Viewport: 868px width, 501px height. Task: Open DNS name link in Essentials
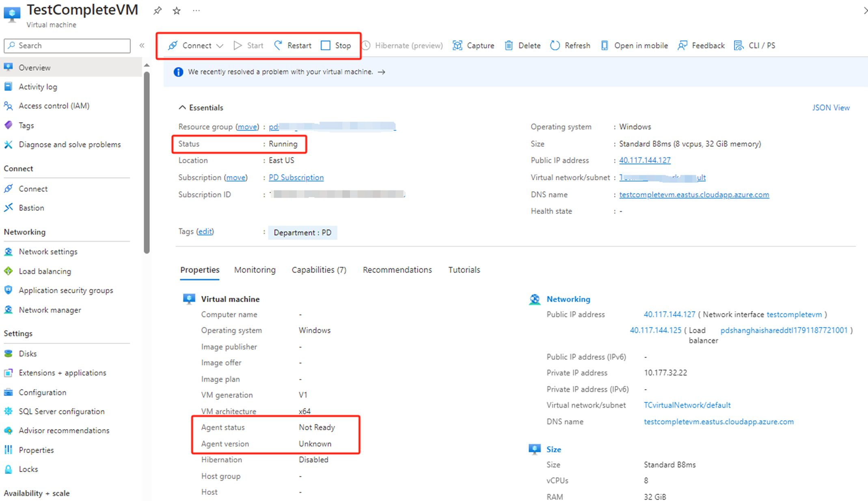(694, 194)
